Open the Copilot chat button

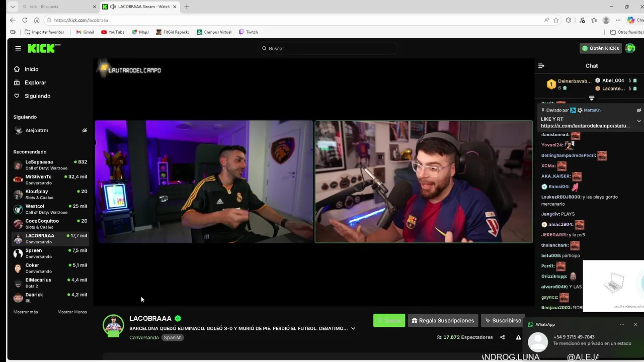tap(635, 20)
